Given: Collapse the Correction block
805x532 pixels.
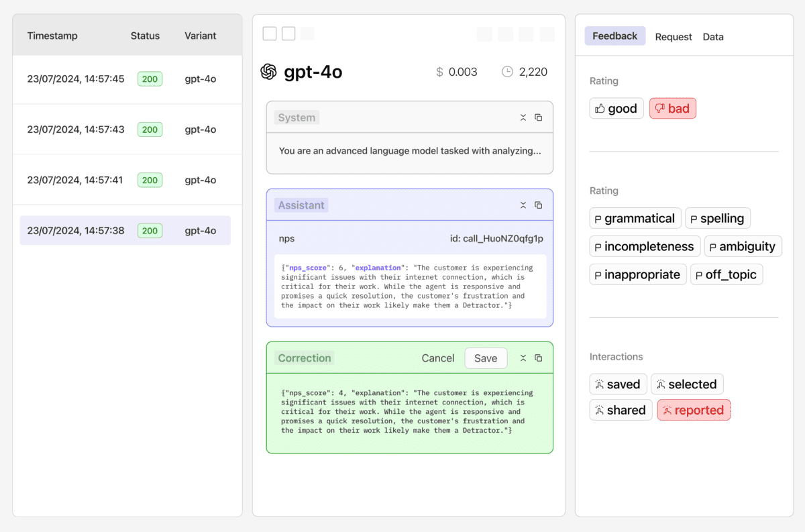Looking at the screenshot, I should (x=523, y=358).
